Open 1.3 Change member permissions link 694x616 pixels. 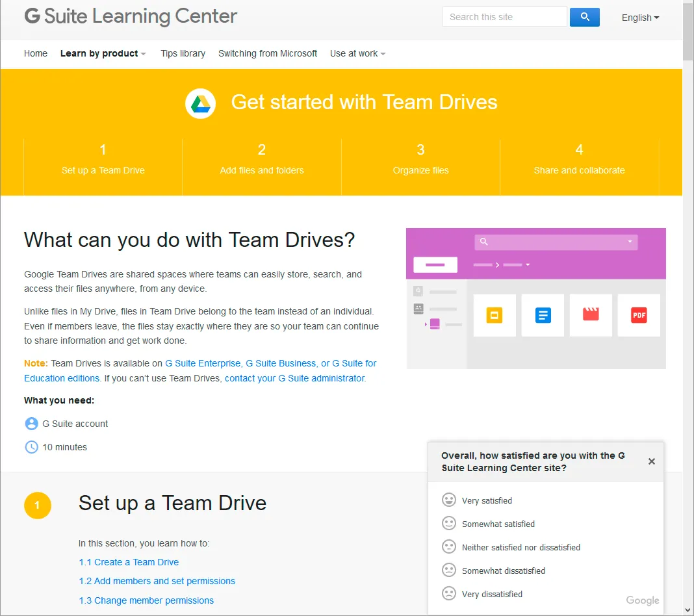(x=146, y=600)
